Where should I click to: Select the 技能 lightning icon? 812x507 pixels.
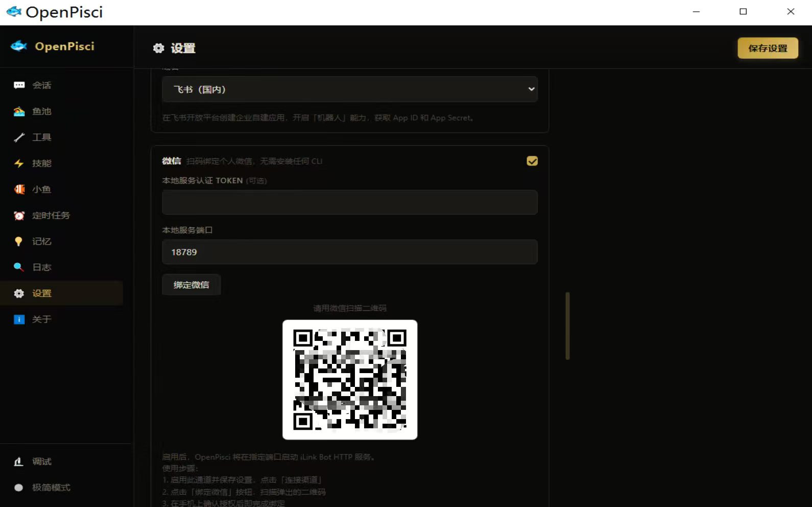19,164
